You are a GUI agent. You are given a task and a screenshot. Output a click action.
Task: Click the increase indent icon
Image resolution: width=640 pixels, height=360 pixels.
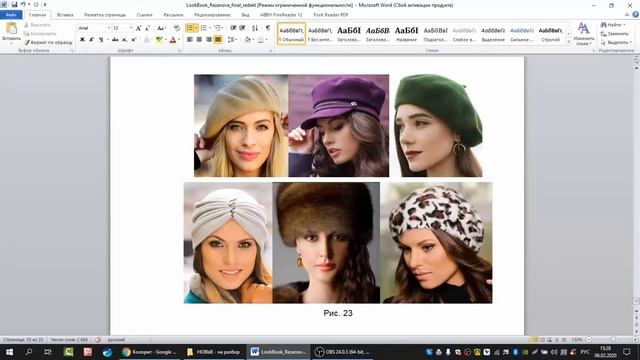click(242, 28)
